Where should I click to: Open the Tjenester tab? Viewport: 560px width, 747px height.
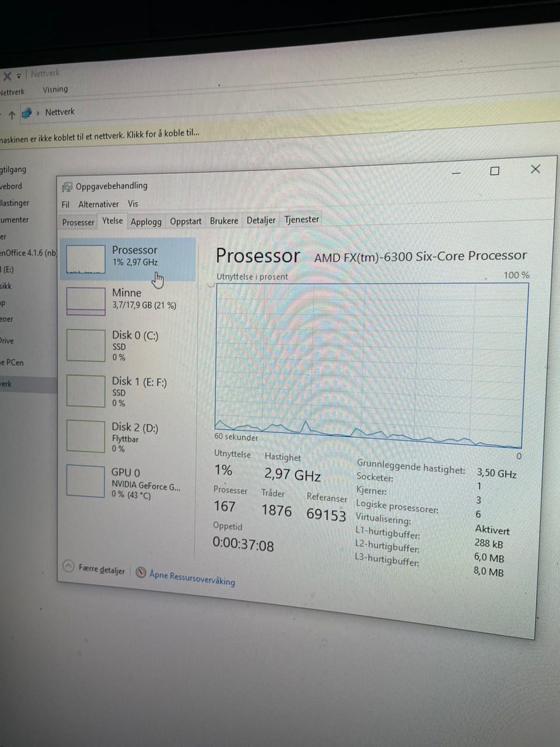(x=302, y=219)
